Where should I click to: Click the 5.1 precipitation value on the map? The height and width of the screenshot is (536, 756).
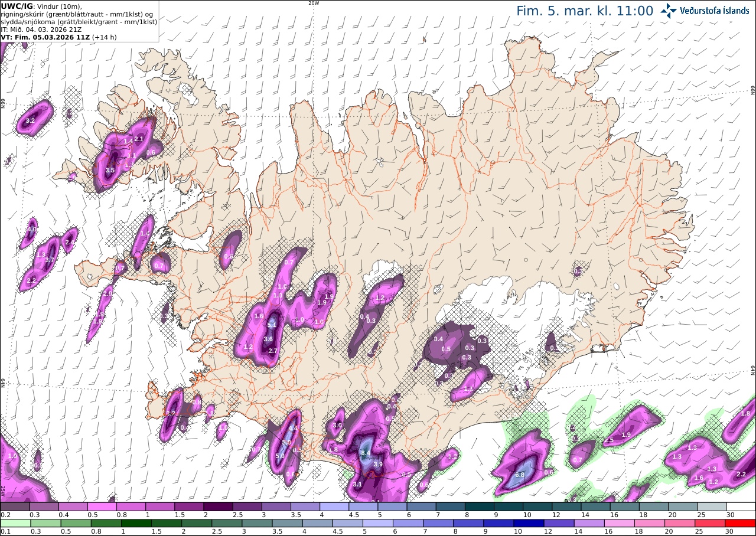tap(272, 325)
